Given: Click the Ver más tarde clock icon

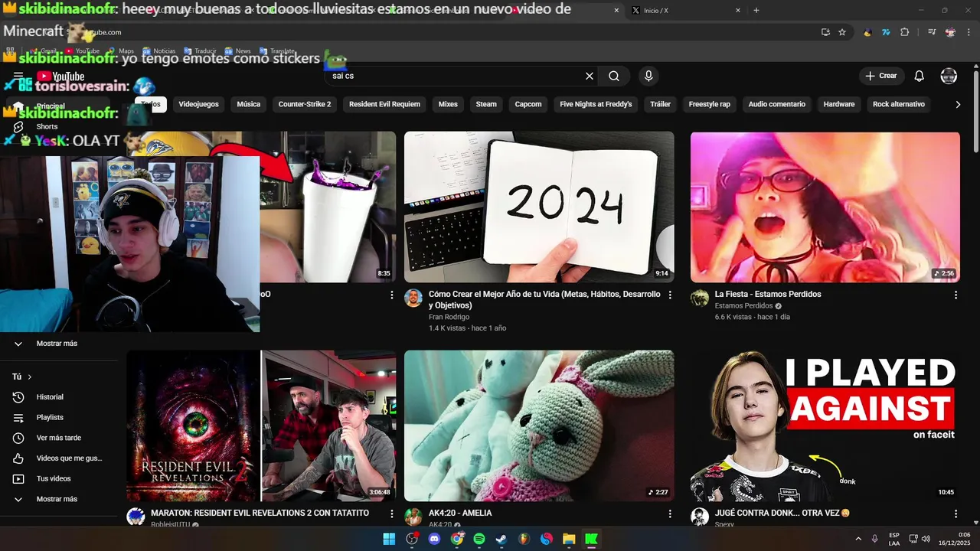Looking at the screenshot, I should (18, 438).
